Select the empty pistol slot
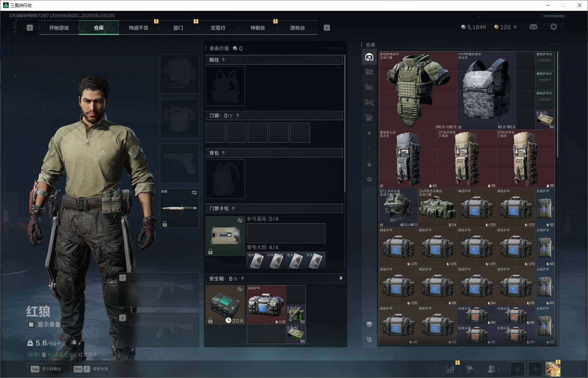The width and height of the screenshot is (588, 378). 179,163
